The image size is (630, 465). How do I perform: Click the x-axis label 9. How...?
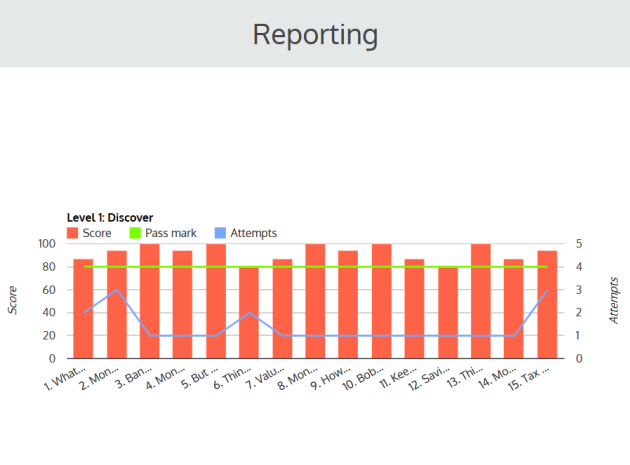[x=331, y=378]
